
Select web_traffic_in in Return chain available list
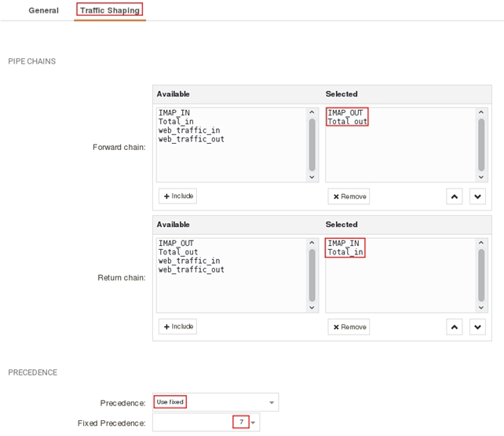[188, 261]
